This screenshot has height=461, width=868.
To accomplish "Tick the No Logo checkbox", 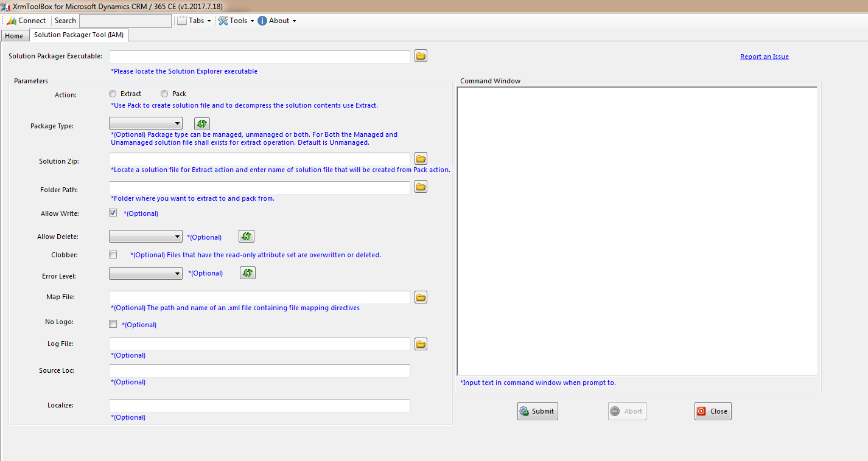I will tap(113, 324).
